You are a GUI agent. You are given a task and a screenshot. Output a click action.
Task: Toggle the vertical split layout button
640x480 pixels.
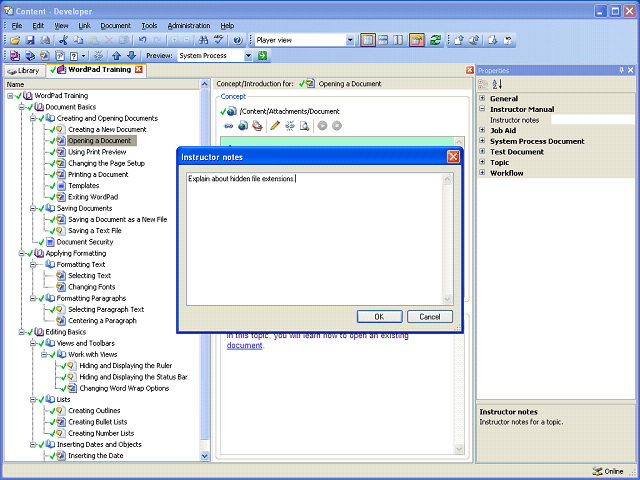pos(398,40)
